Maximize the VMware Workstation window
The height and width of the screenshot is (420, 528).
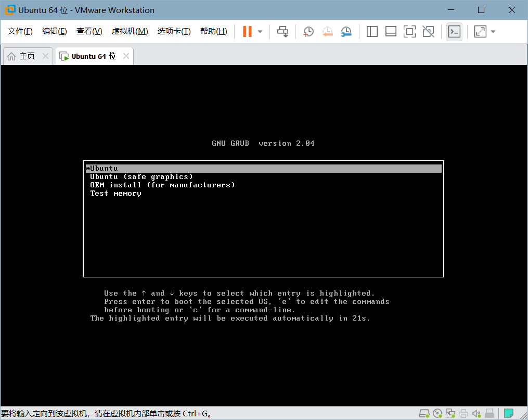(x=481, y=10)
